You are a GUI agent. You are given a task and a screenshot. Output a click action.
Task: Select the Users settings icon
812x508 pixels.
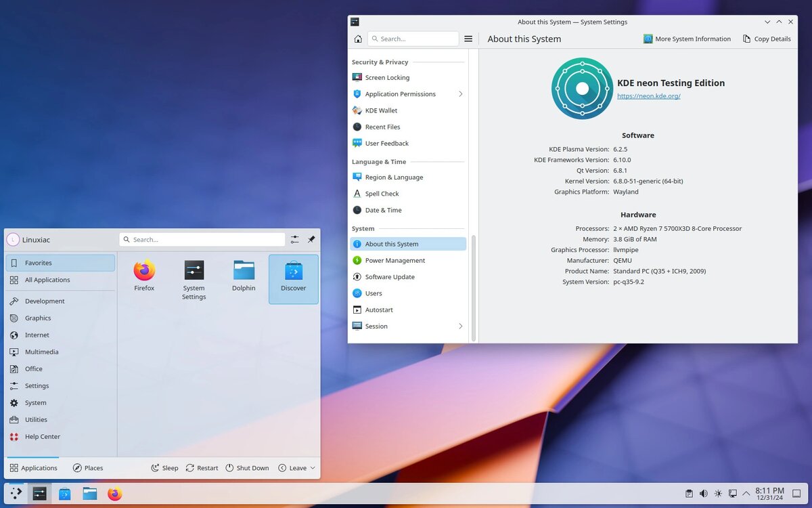(x=357, y=293)
